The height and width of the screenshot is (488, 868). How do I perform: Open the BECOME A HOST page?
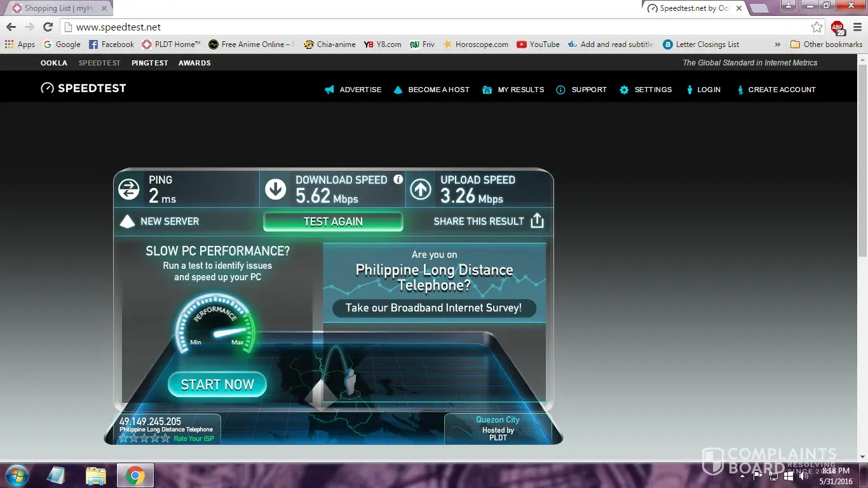pos(431,90)
